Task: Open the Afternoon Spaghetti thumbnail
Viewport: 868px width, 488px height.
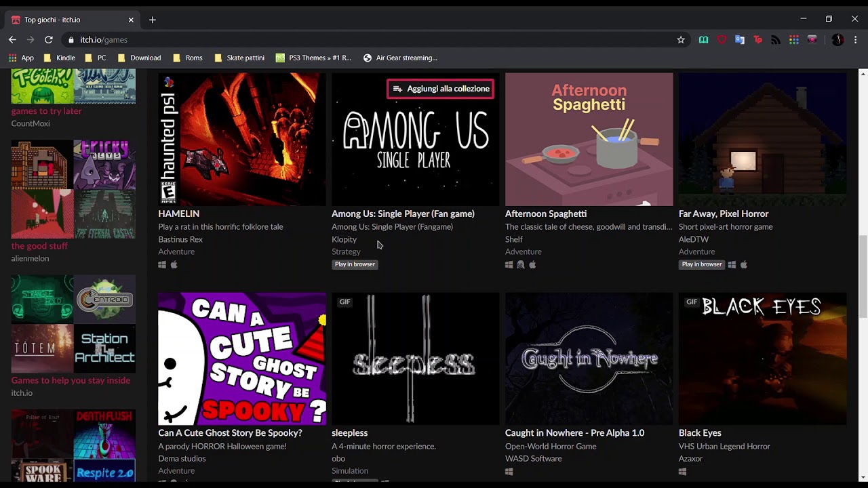Action: point(589,139)
